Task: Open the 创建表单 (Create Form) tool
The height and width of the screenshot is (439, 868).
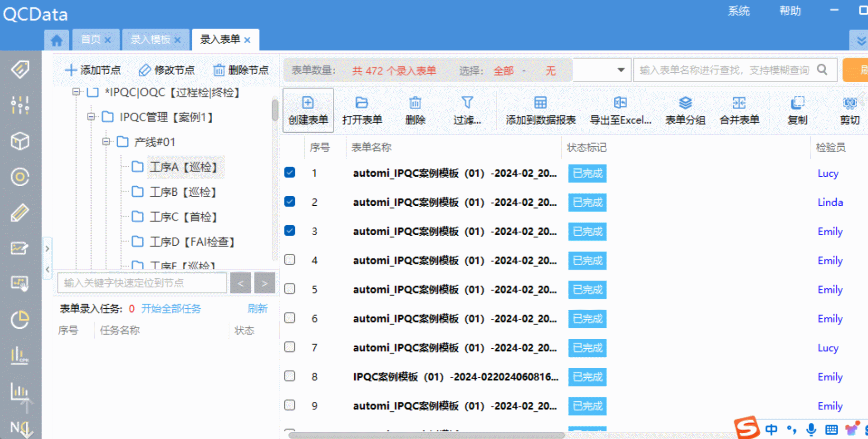Action: click(308, 110)
